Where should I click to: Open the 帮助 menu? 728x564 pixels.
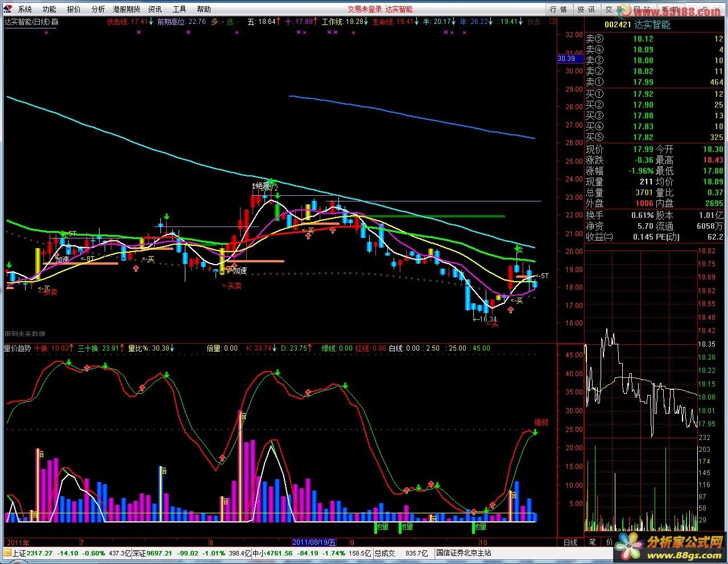pyautogui.click(x=204, y=9)
